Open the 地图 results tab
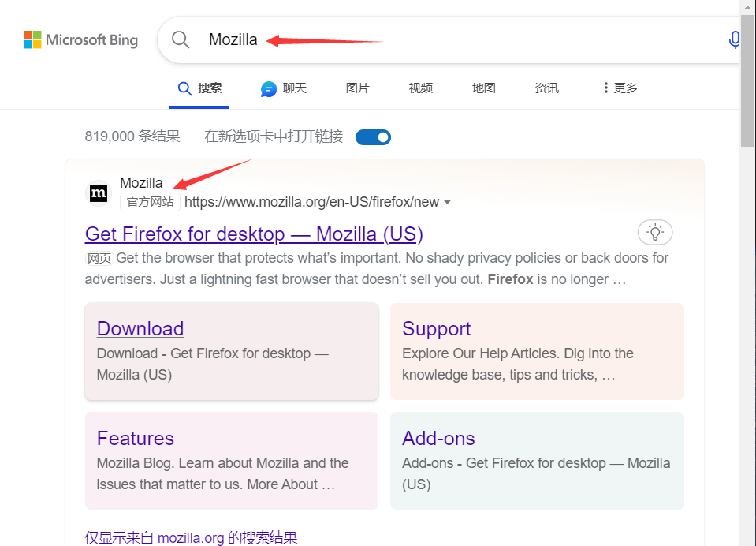 (x=483, y=88)
